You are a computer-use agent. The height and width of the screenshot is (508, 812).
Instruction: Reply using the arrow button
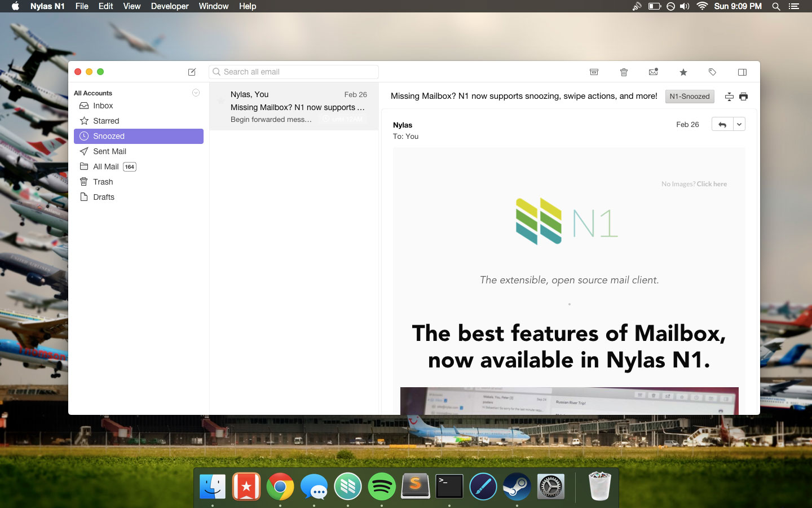click(722, 124)
